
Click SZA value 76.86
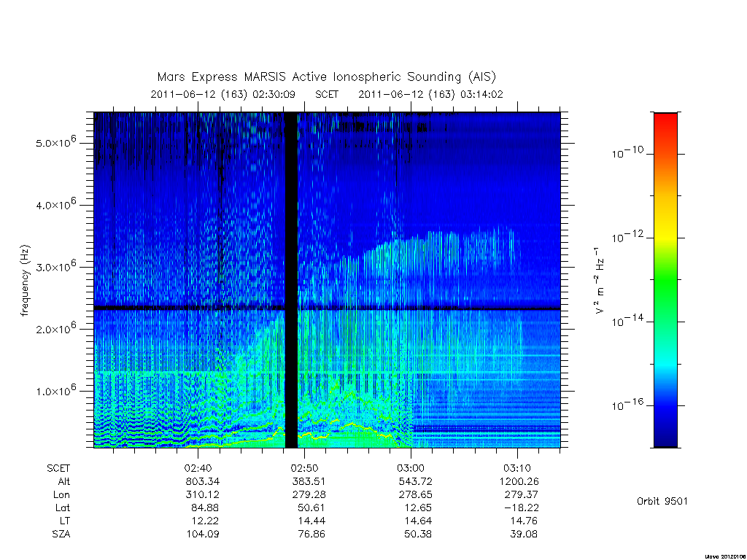[x=311, y=534]
